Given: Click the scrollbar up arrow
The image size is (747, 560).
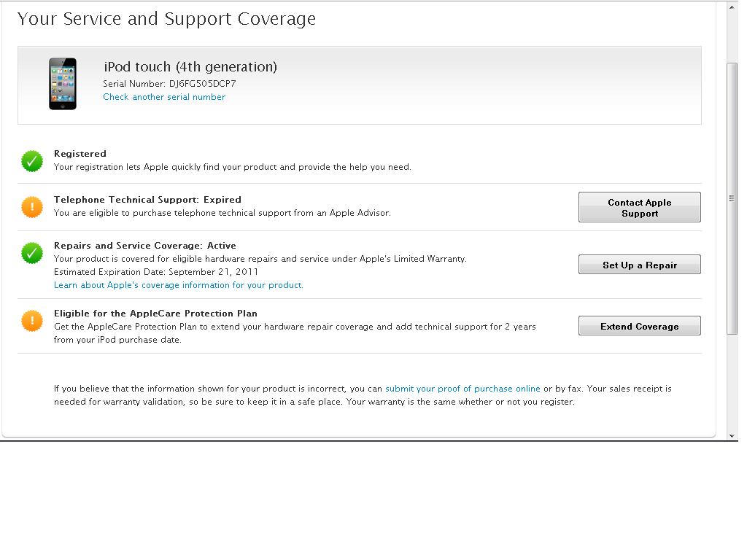Looking at the screenshot, I should 732,7.
